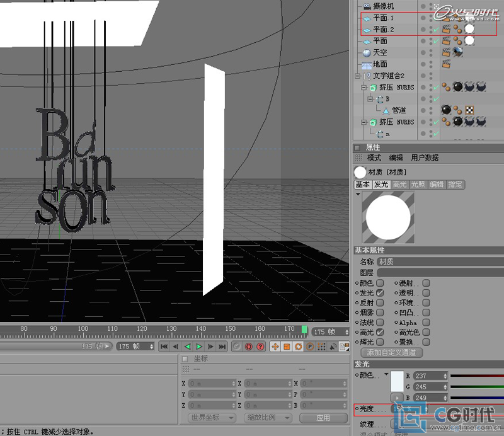Step back one frame

(176, 347)
